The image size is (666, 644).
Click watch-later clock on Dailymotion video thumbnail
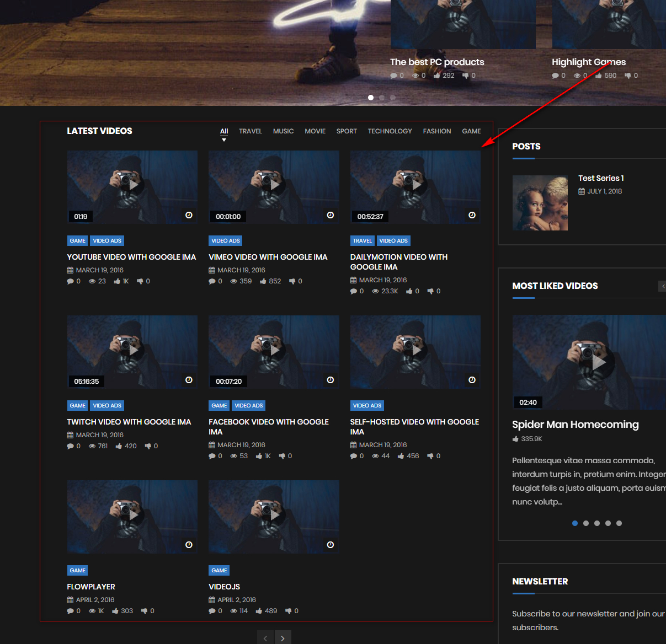tap(472, 215)
